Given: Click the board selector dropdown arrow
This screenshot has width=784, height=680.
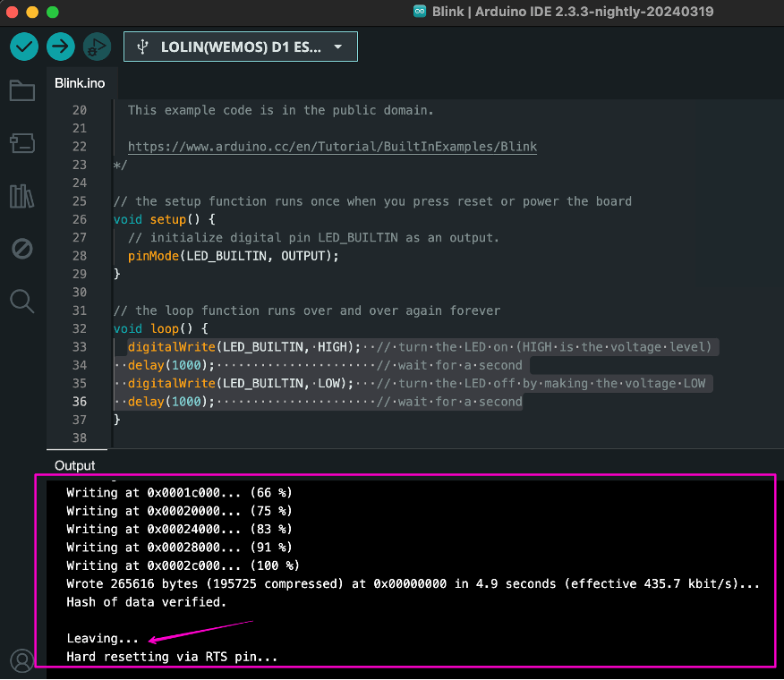Looking at the screenshot, I should [337, 47].
